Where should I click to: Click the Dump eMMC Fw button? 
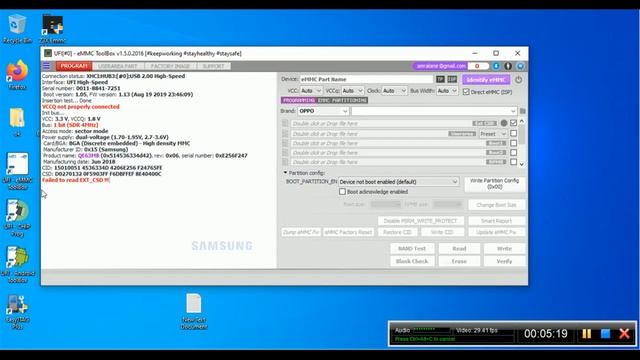[x=301, y=232]
